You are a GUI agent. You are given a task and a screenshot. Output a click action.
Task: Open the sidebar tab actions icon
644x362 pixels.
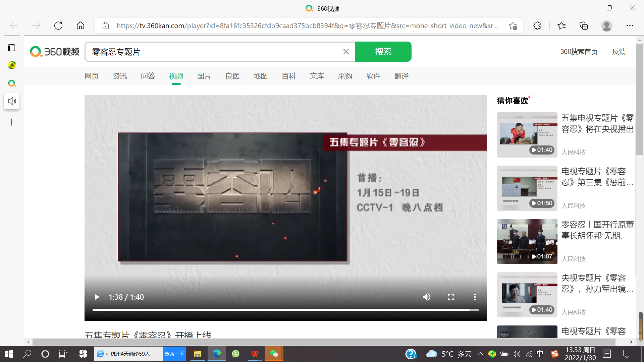click(12, 48)
